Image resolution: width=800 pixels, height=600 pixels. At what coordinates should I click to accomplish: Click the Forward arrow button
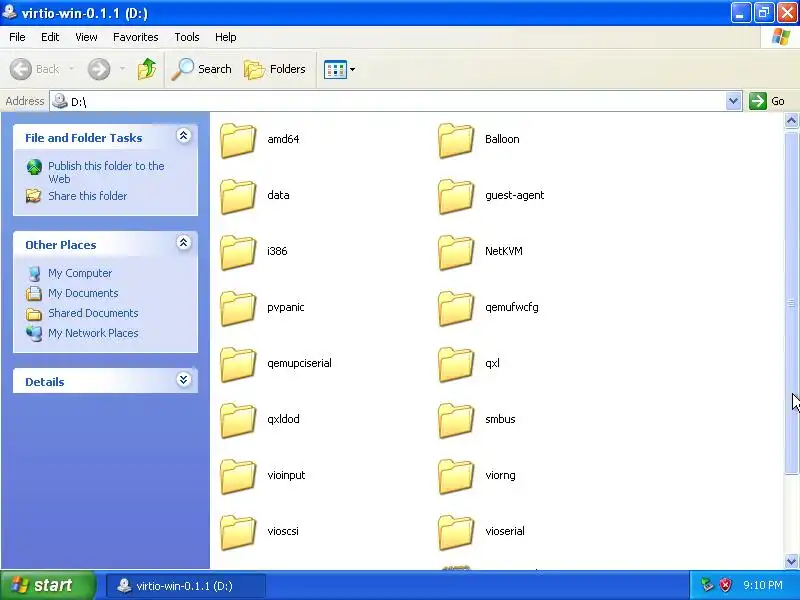(x=99, y=69)
